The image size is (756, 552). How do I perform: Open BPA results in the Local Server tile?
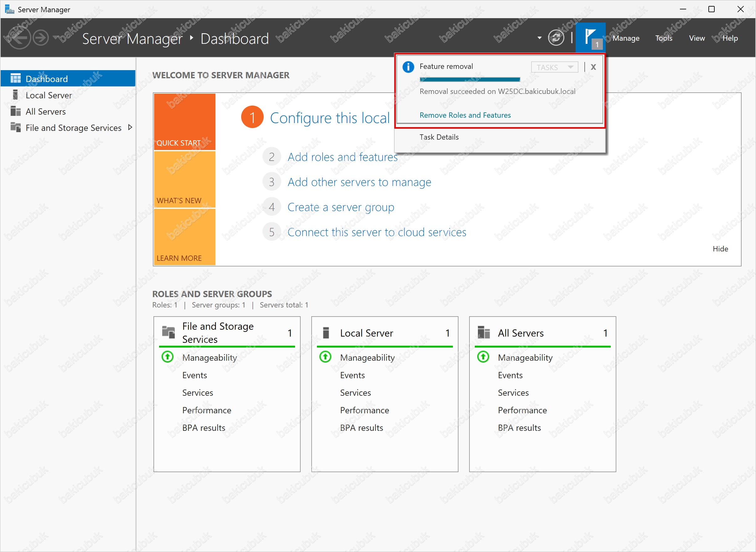pyautogui.click(x=361, y=428)
